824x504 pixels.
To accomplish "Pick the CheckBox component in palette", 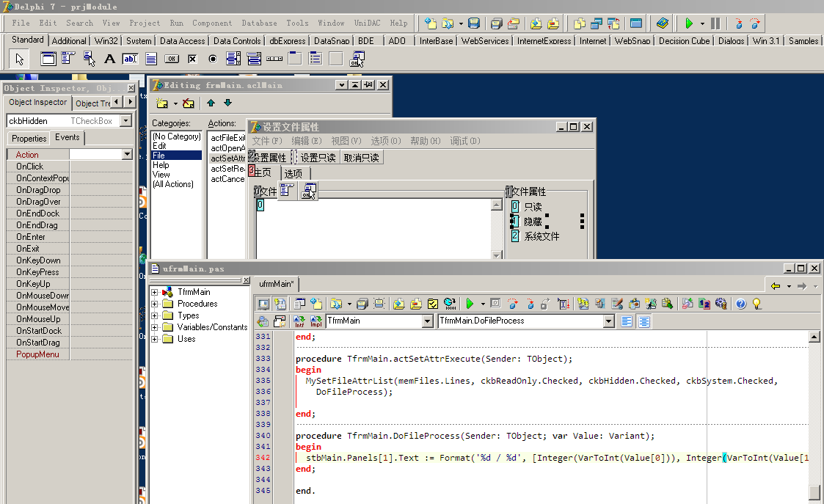I will tap(192, 59).
